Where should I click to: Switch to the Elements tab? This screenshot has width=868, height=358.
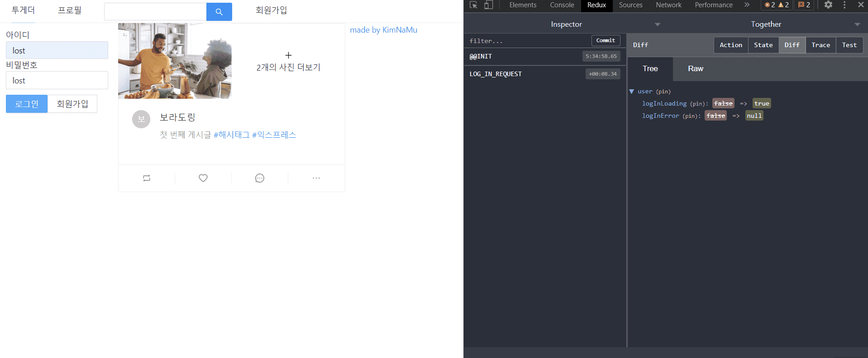(523, 5)
